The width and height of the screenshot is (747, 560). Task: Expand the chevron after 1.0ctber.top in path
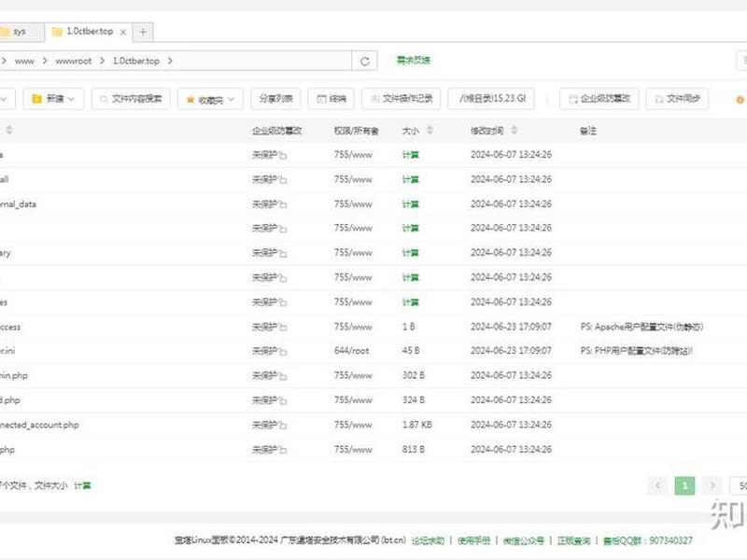point(170,61)
